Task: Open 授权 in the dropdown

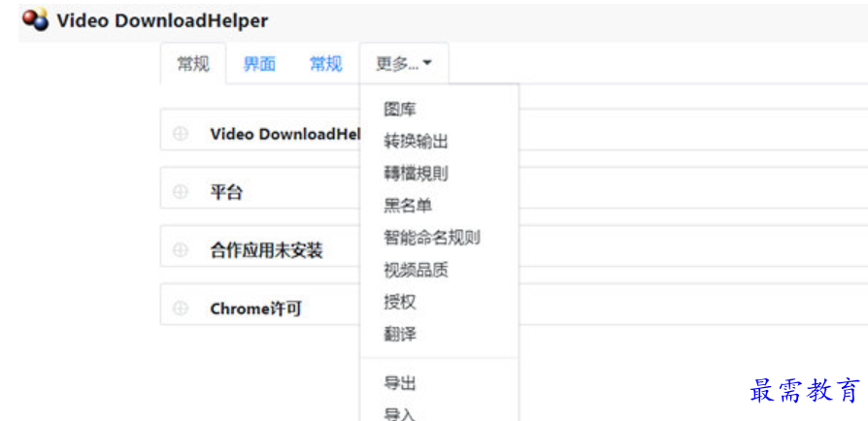Action: pos(400,302)
